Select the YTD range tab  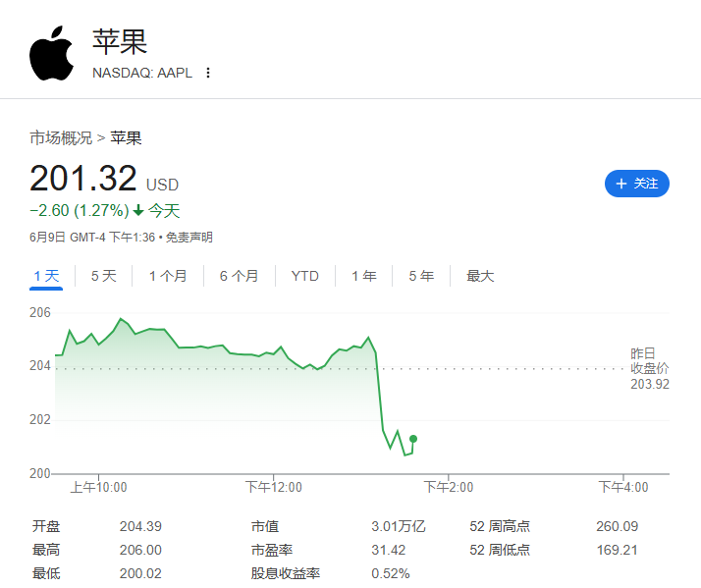pyautogui.click(x=305, y=276)
